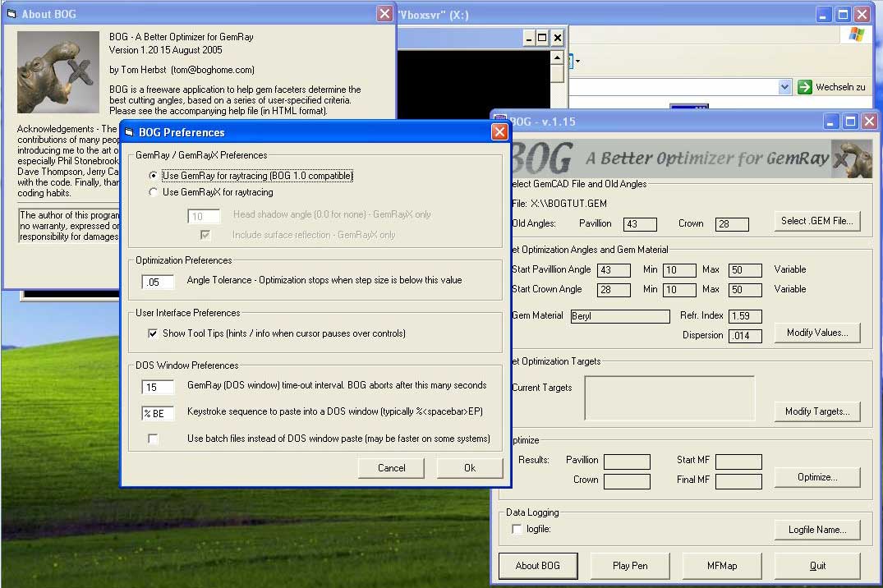Click the Pavillion Max value field

click(x=746, y=270)
